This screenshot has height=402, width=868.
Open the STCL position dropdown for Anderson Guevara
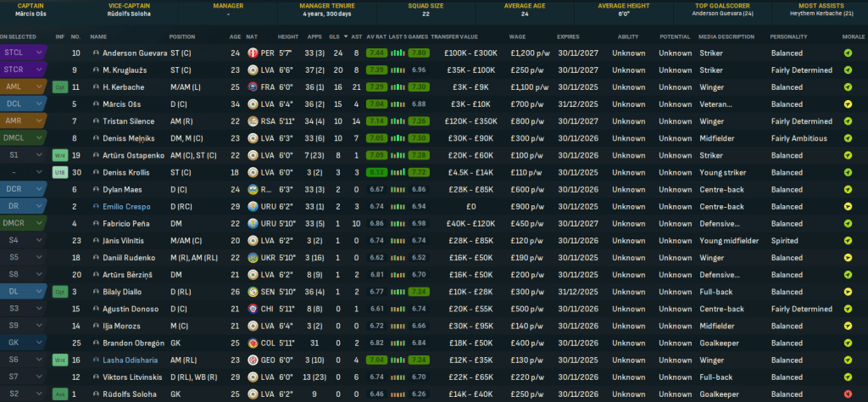click(39, 53)
